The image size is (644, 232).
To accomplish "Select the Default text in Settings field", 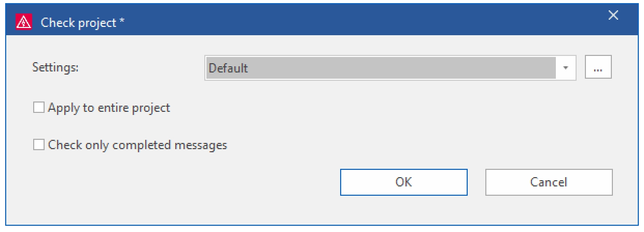I will click(228, 68).
